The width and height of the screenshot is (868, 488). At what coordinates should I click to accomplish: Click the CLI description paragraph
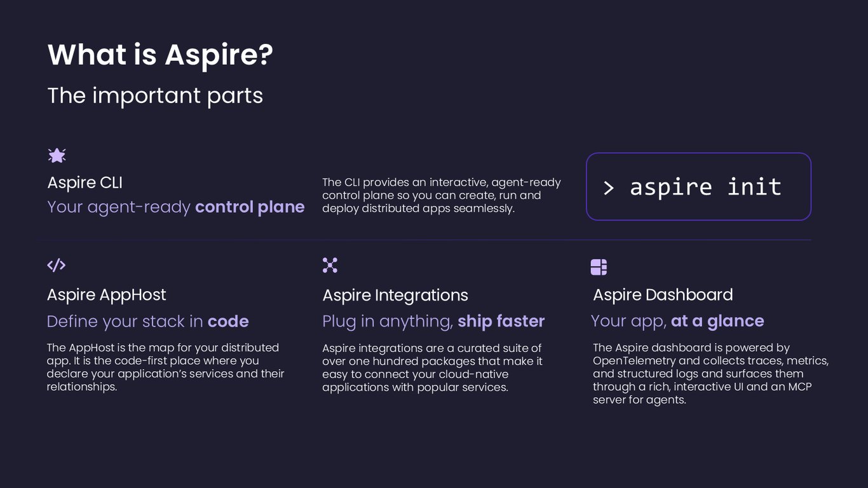[x=442, y=196]
